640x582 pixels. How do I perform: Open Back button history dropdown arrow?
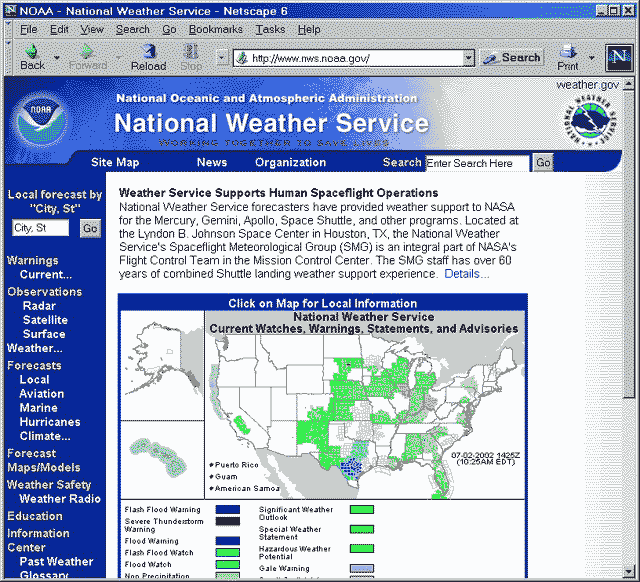pos(57,58)
